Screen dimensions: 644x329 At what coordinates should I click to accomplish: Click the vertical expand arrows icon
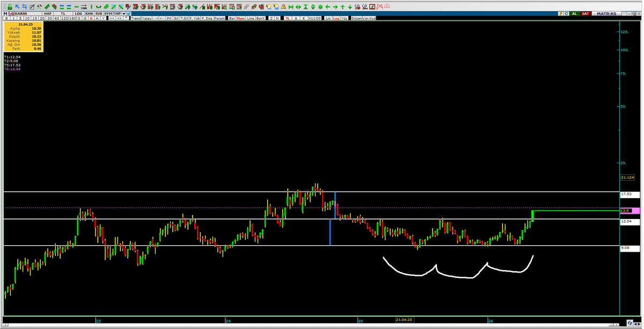[x=313, y=7]
